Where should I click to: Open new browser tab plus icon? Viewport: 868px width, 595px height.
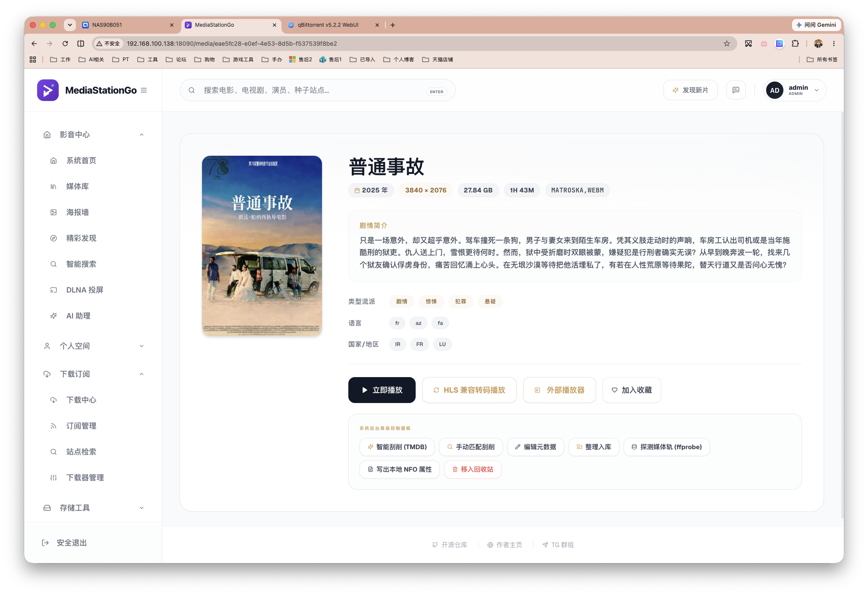tap(393, 25)
